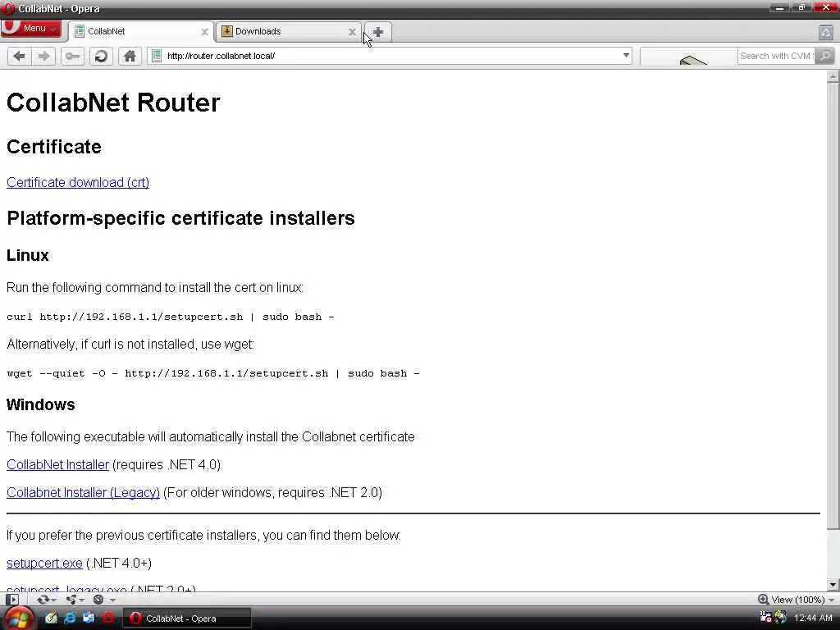This screenshot has width=840, height=630.
Task: Expand the Opera Turbo dropdown arrow
Action: [x=112, y=600]
